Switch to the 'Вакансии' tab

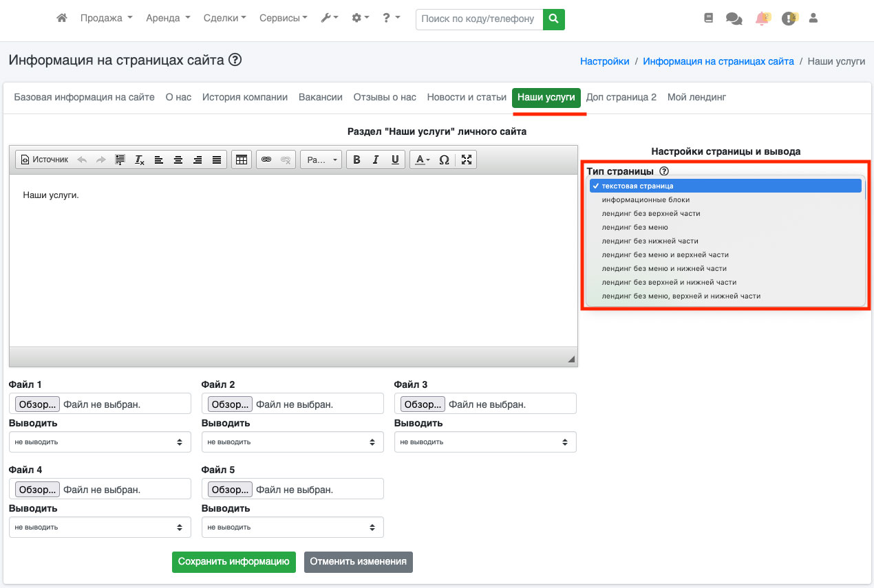click(320, 97)
